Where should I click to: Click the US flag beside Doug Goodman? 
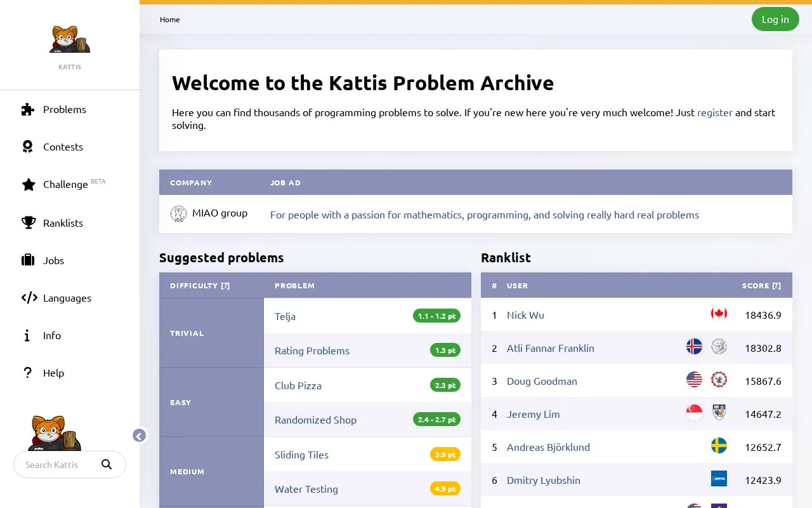(695, 380)
